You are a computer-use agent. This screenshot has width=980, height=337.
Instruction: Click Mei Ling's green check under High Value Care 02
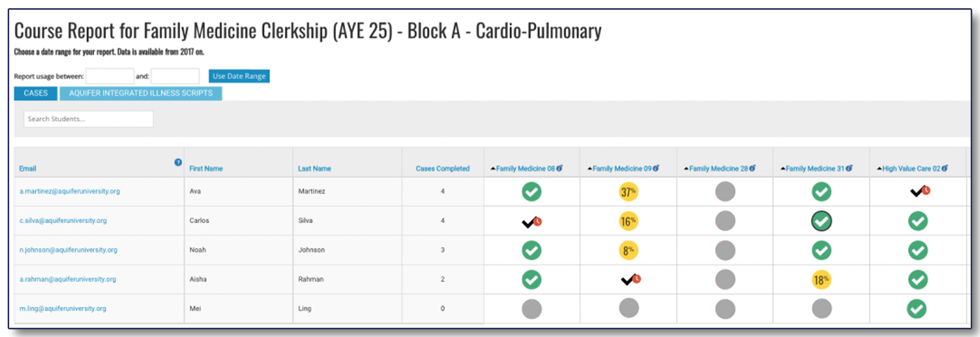(x=917, y=309)
